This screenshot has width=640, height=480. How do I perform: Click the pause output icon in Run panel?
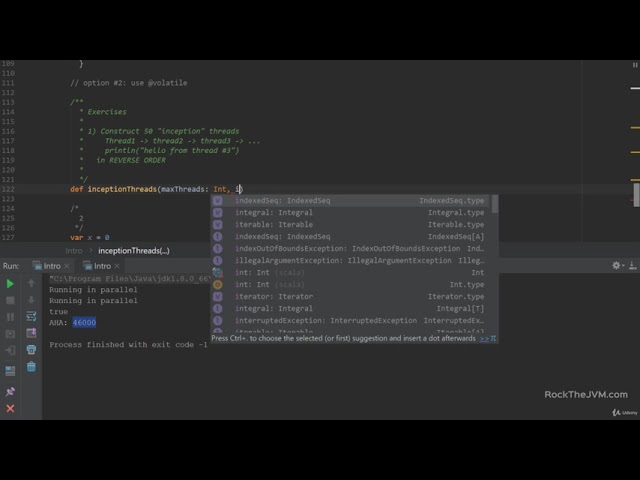(x=10, y=317)
